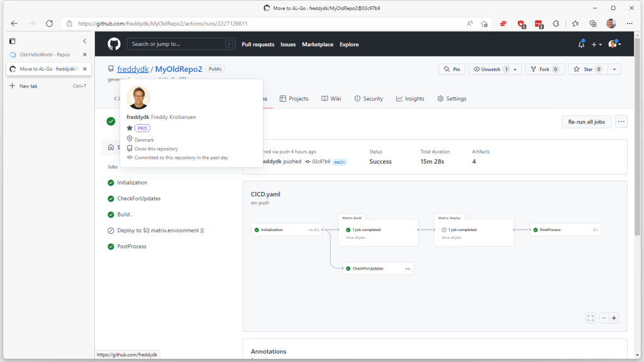Zoom in the workflow graph
The image size is (644, 362).
point(614,318)
